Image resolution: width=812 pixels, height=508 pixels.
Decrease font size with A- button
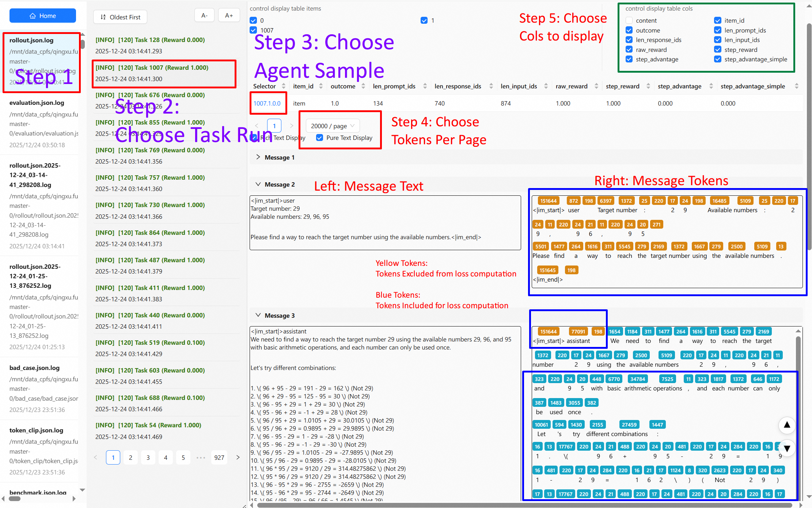pos(204,15)
